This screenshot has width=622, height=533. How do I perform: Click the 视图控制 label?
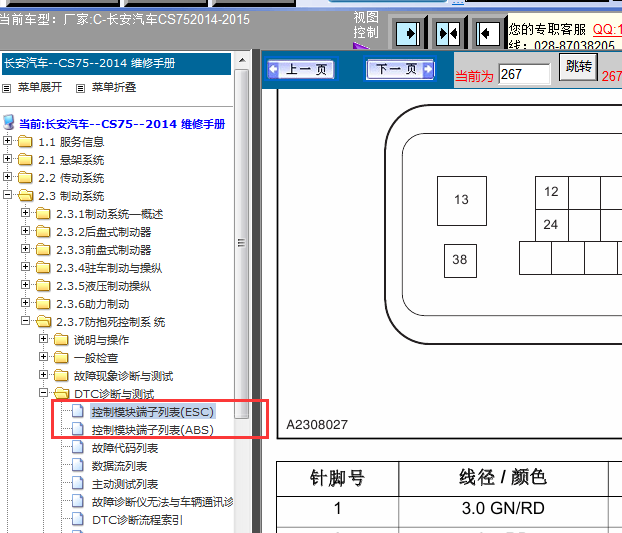coord(366,25)
